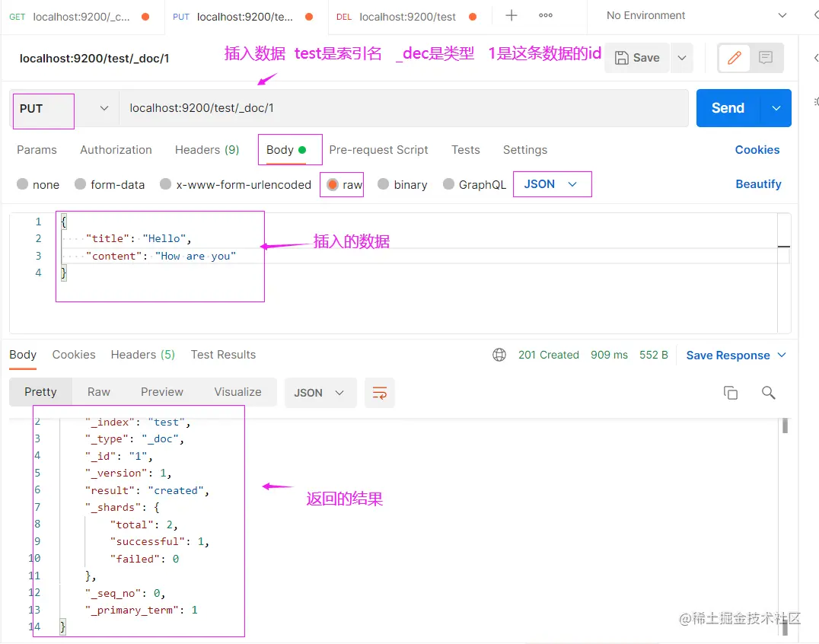The height and width of the screenshot is (644, 819).
Task: Expand the Save Response dropdown
Action: coord(782,355)
